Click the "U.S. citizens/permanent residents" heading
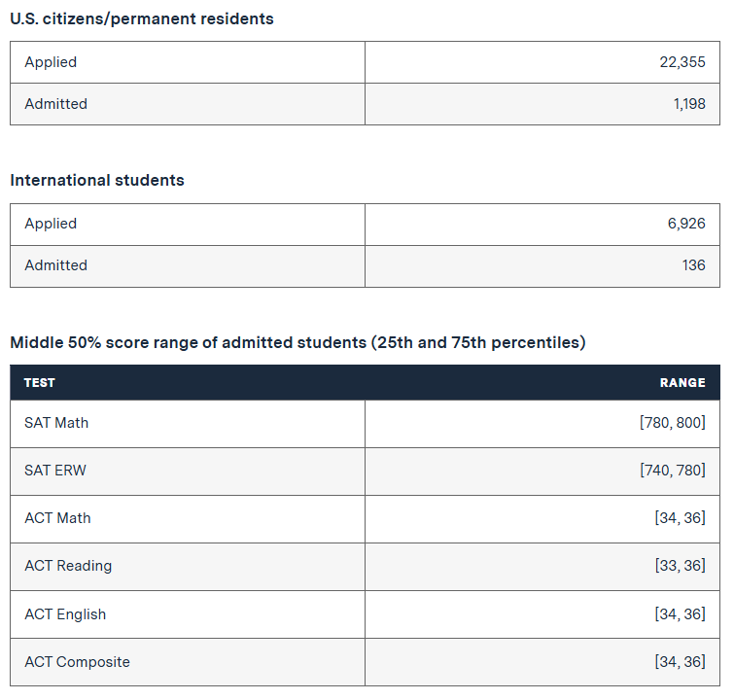 click(x=142, y=18)
